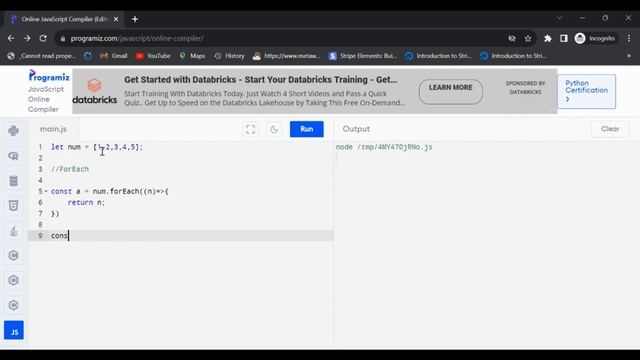The height and width of the screenshot is (360, 640).
Task: Clear the output panel
Action: [x=610, y=129]
